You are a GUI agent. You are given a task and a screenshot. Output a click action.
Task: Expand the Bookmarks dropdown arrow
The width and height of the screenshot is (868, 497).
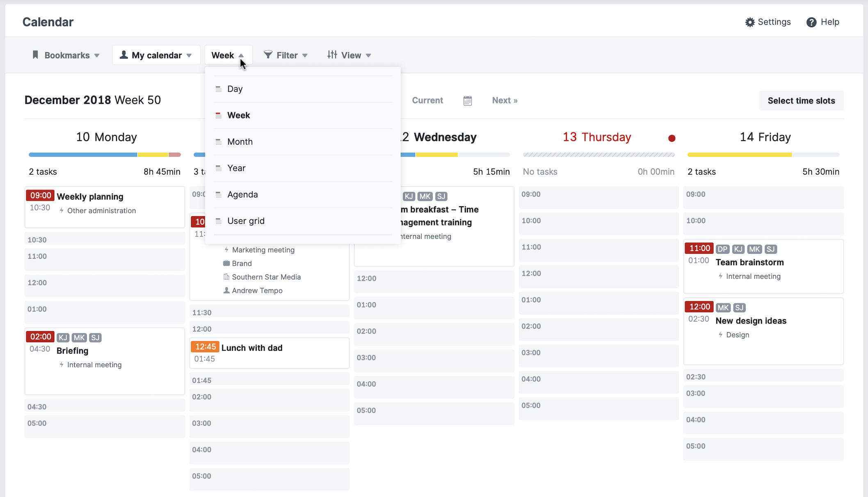(97, 55)
